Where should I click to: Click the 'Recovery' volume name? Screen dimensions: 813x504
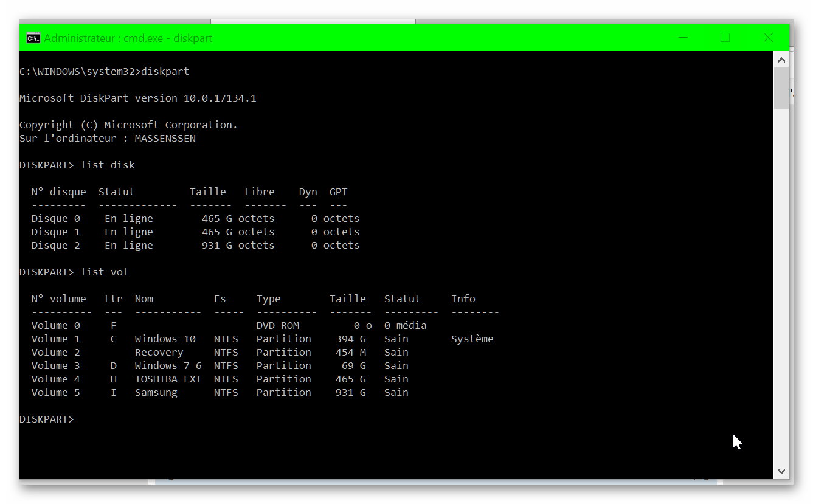(x=159, y=353)
